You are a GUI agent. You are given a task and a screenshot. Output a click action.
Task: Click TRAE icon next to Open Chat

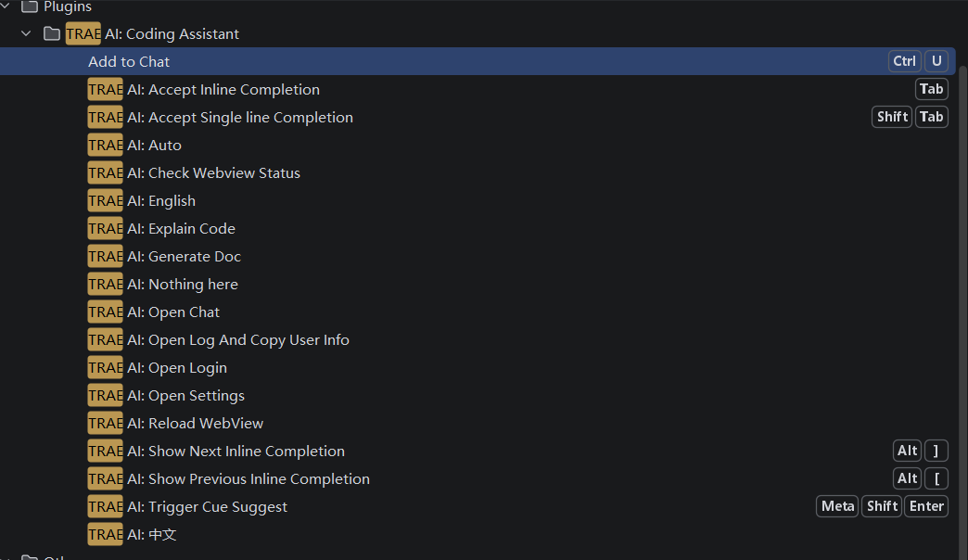105,312
